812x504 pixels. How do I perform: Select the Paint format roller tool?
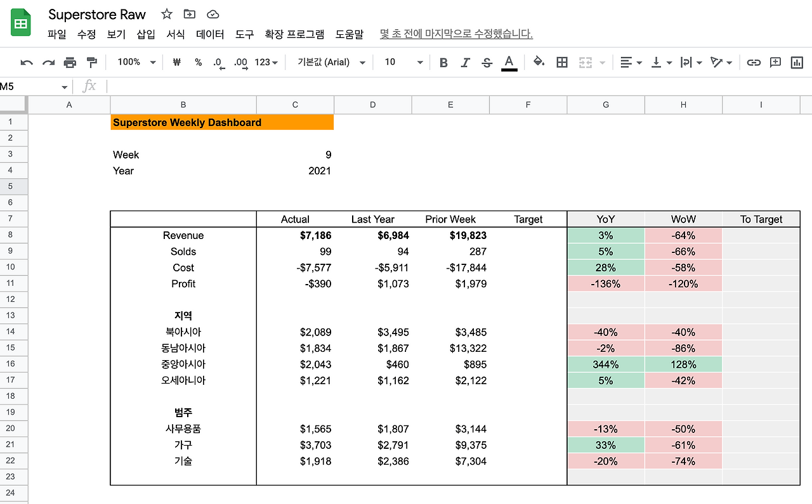[x=92, y=62]
